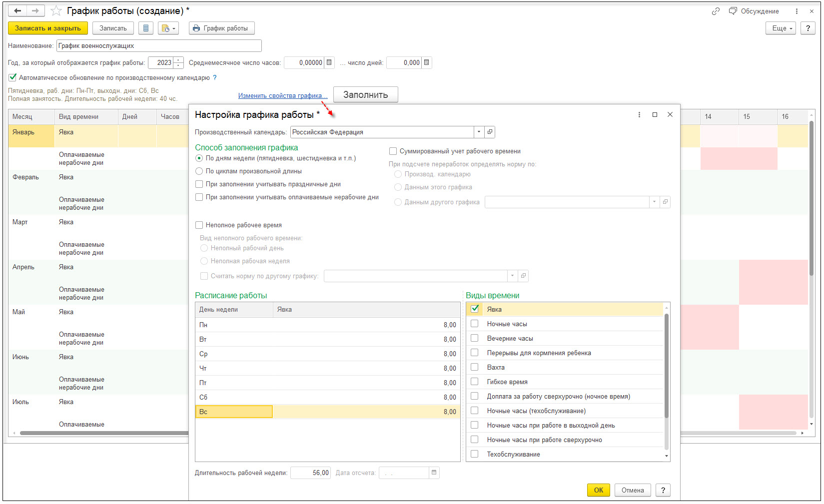Image resolution: width=824 pixels, height=504 pixels.
Task: Cancel dialog with Отмена button
Action: [x=633, y=490]
